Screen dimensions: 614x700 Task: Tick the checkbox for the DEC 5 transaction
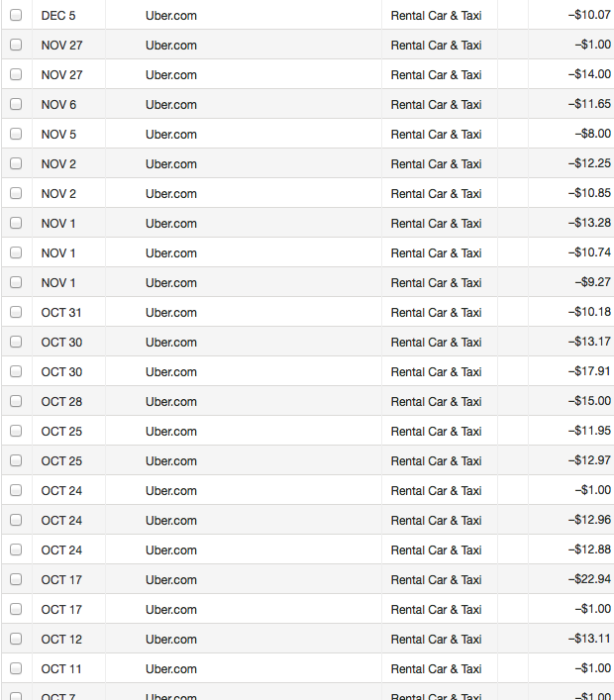pyautogui.click(x=16, y=15)
